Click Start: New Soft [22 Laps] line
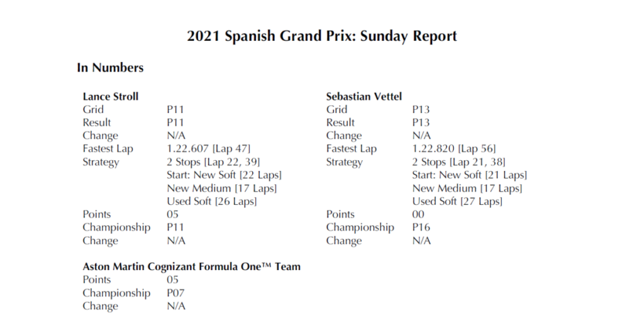644x328 pixels. 224,175
